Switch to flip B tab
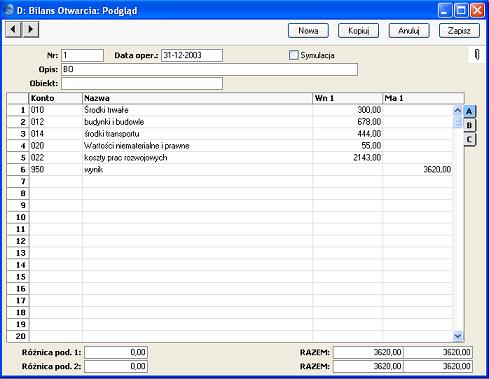The width and height of the screenshot is (489, 379). point(469,125)
